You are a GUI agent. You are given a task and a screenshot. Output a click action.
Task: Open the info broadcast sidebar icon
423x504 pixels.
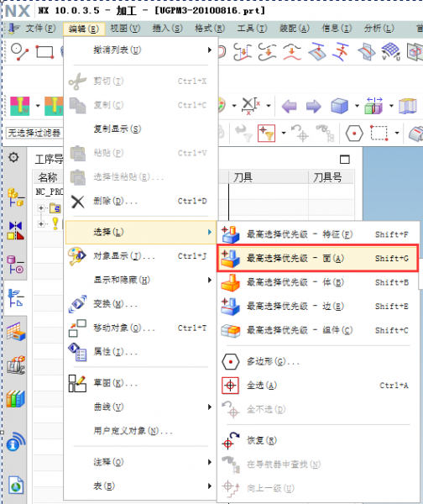click(15, 442)
